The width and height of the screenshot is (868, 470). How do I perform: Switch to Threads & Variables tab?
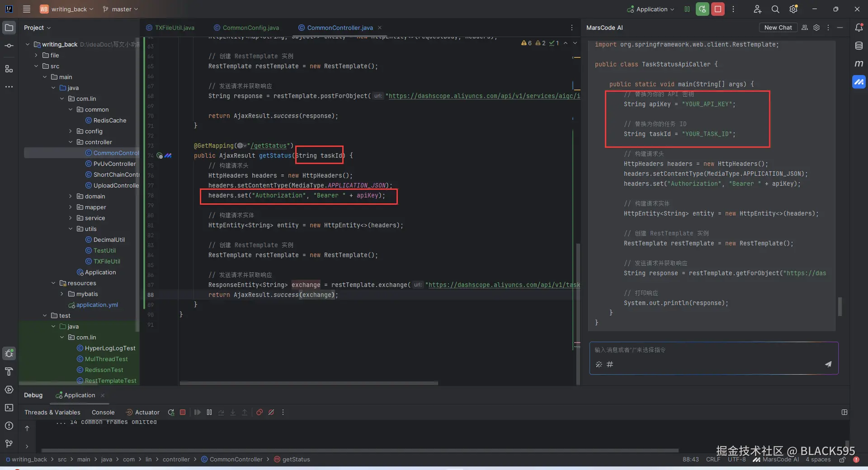coord(52,412)
